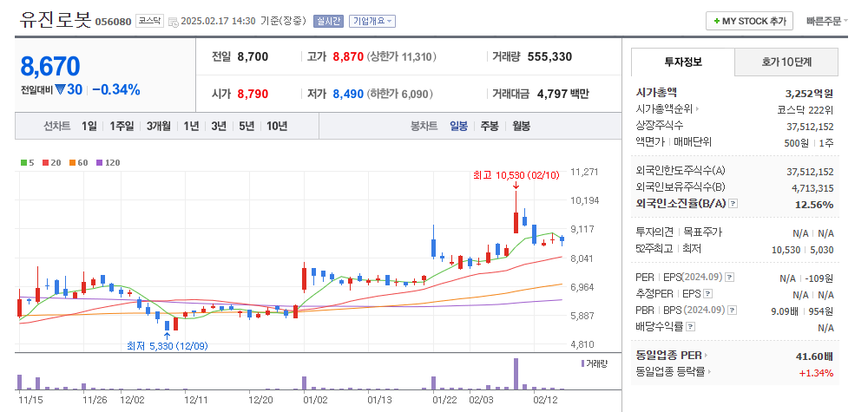Image resolution: width=868 pixels, height=412 pixels.
Task: Click the 최저 5,330 (12/09) chart marker
Action: click(x=168, y=346)
